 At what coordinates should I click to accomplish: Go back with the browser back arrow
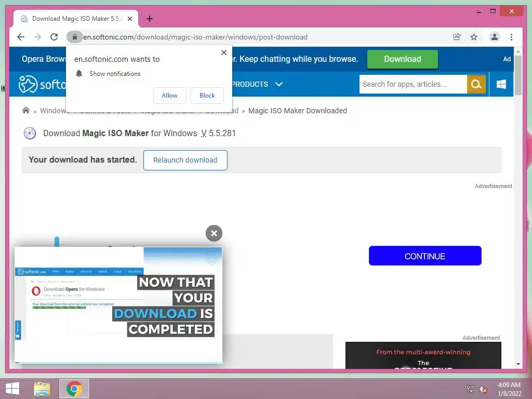[x=21, y=37]
